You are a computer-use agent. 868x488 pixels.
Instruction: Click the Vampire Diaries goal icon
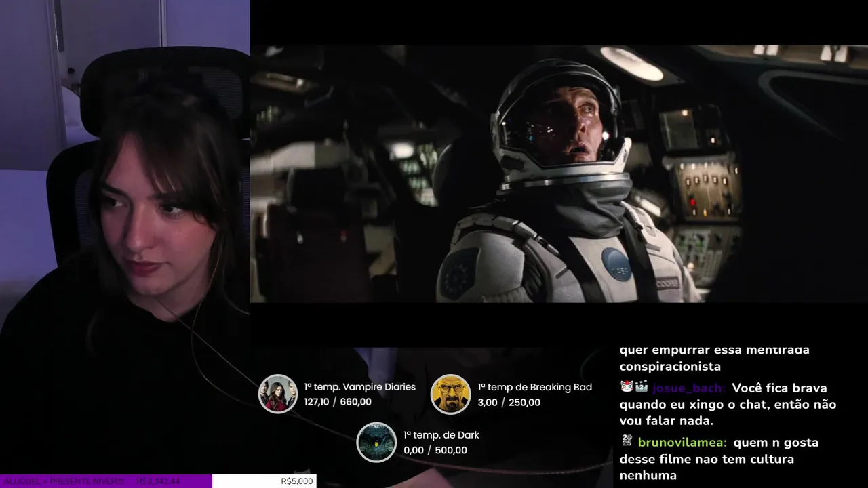(278, 394)
